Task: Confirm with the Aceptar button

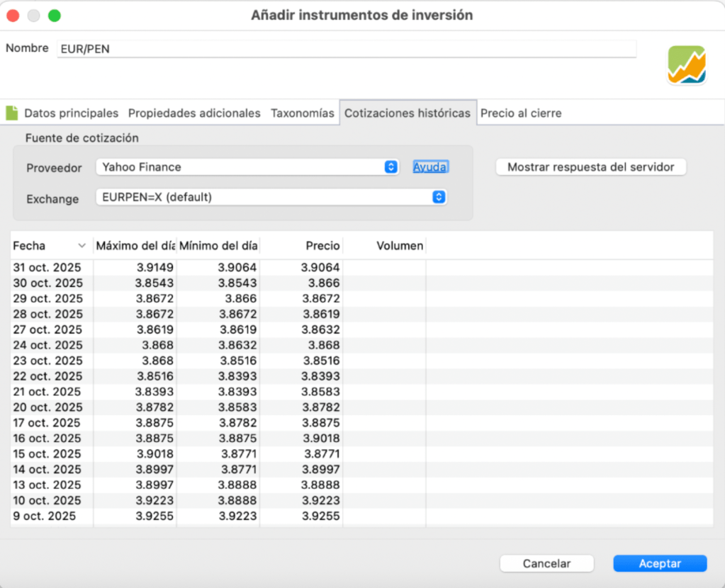Action: [659, 564]
